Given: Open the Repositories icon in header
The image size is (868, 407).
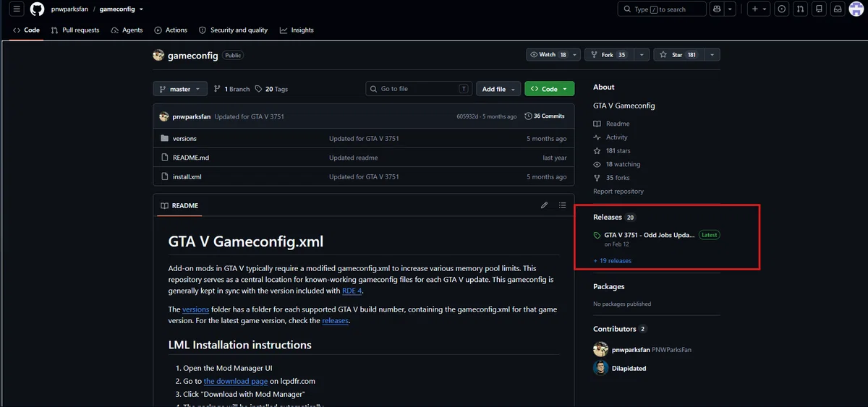Looking at the screenshot, I should (819, 9).
